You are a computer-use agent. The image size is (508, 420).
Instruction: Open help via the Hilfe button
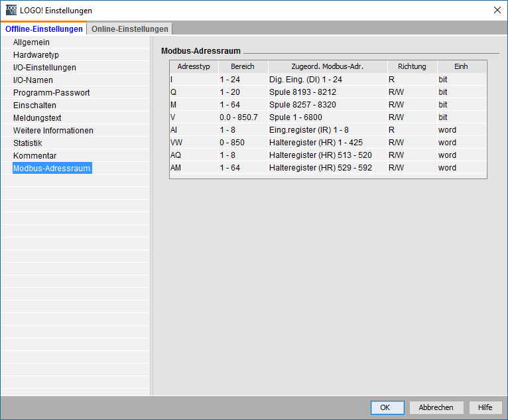coord(485,407)
